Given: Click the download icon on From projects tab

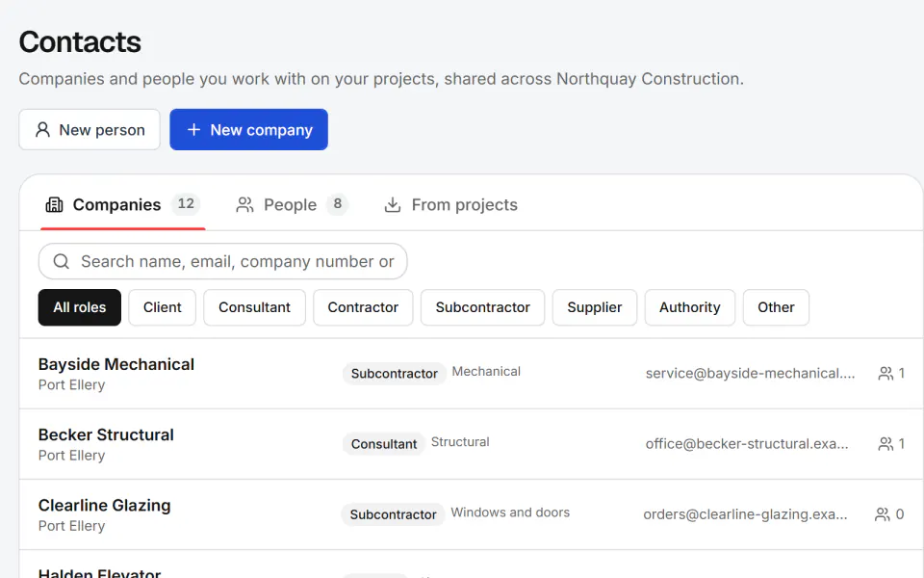Looking at the screenshot, I should pos(393,204).
